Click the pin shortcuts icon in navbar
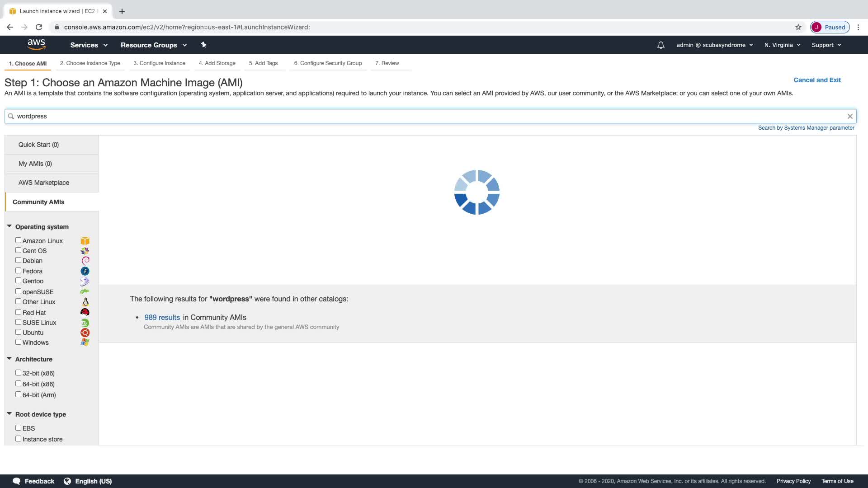This screenshot has width=868, height=488. (x=203, y=45)
